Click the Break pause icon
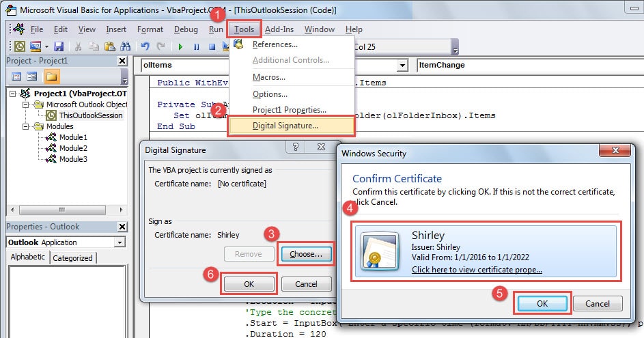644x338 pixels. pos(196,47)
